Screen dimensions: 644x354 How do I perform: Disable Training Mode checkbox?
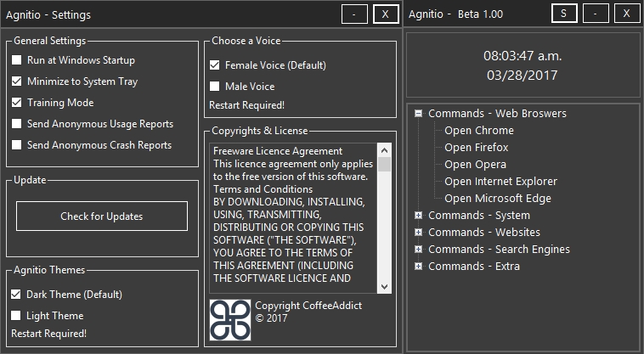coord(16,103)
